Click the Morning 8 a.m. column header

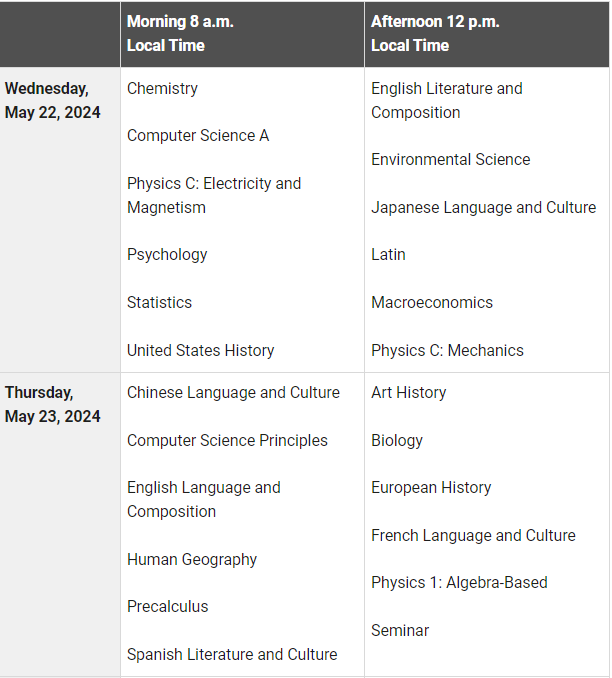pyautogui.click(x=180, y=33)
